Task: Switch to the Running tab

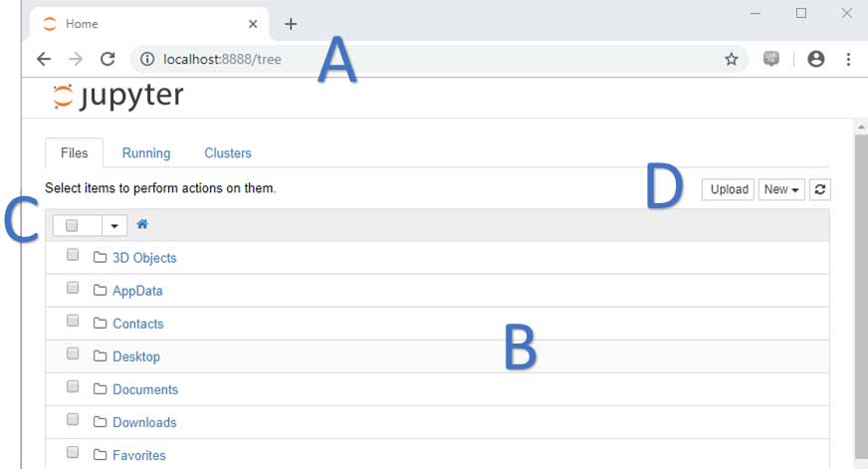Action: [x=146, y=153]
